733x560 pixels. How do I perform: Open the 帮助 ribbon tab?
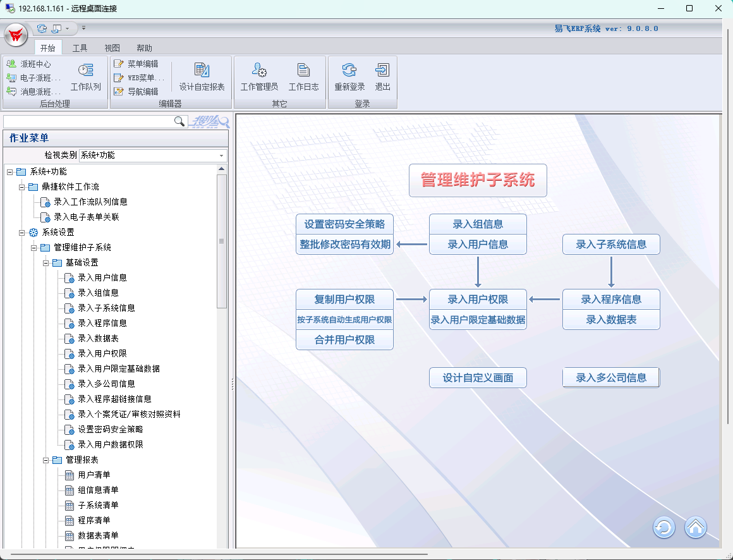pos(144,48)
